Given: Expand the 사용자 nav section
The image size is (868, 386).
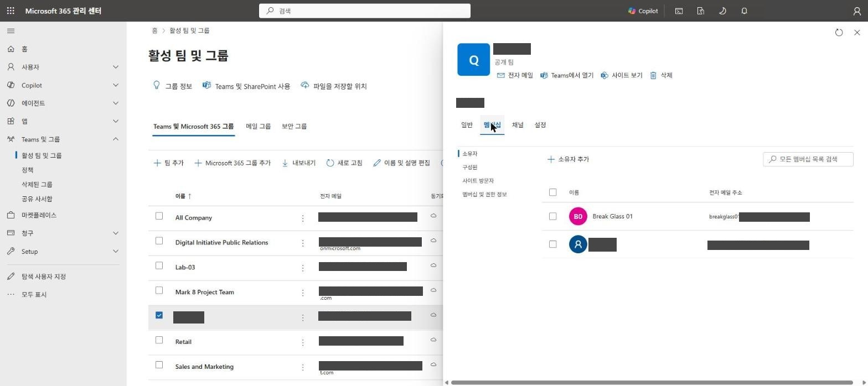Looking at the screenshot, I should (116, 67).
